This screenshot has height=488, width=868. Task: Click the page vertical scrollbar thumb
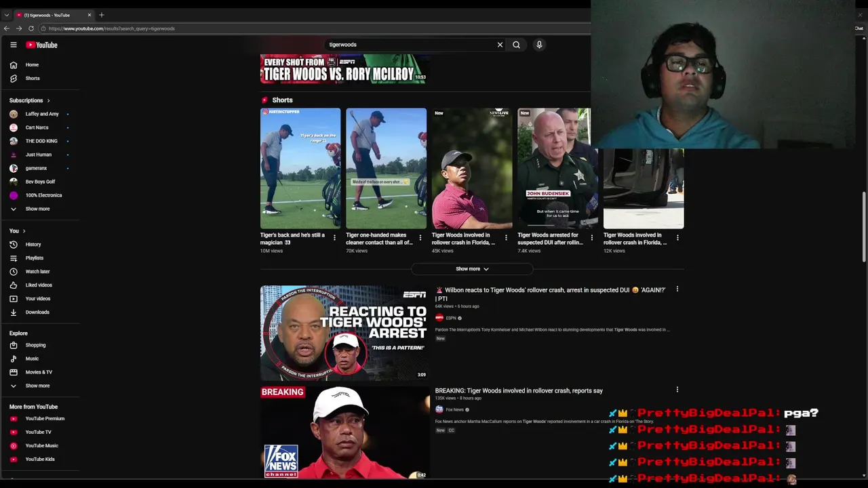tap(864, 227)
